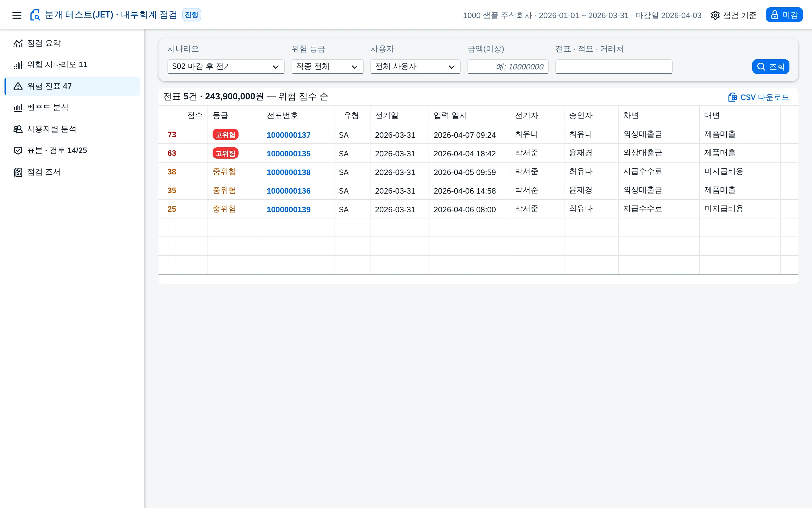Screen dimensions: 812x508
Task: Click the 마감 close-period button
Action: point(784,15)
